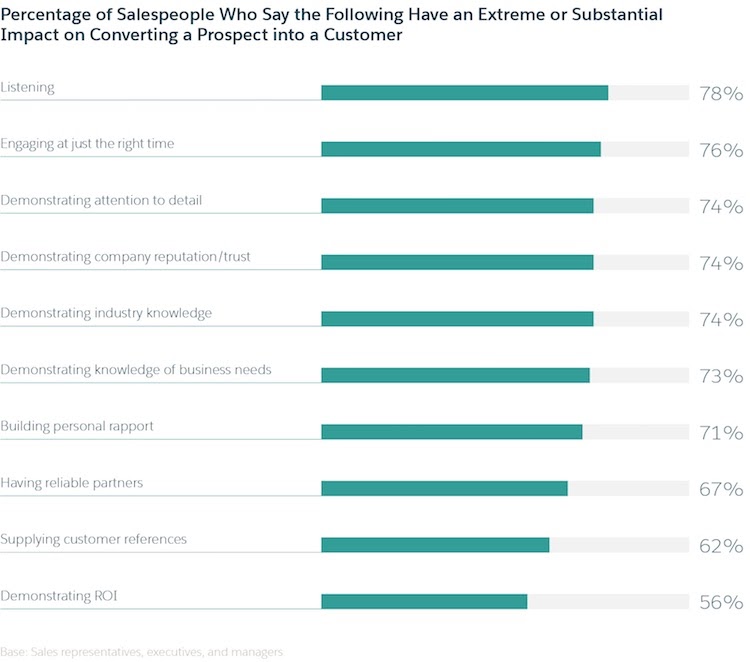Click the Listening teal bar

pos(464,93)
